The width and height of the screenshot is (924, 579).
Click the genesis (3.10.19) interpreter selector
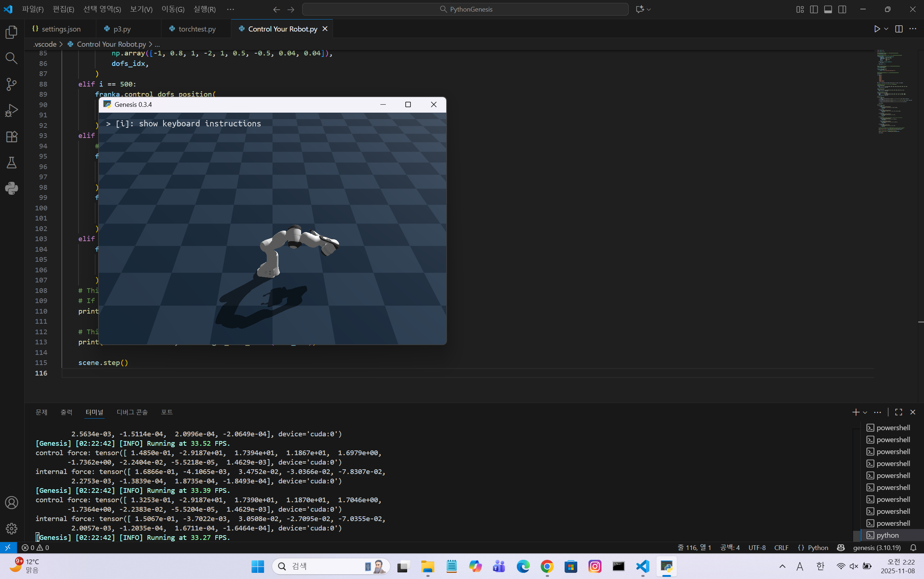click(877, 547)
